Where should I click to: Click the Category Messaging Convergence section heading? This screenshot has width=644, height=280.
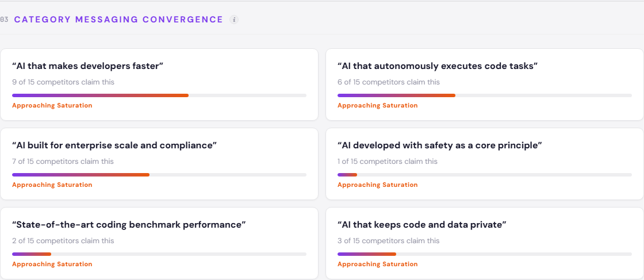(x=118, y=20)
